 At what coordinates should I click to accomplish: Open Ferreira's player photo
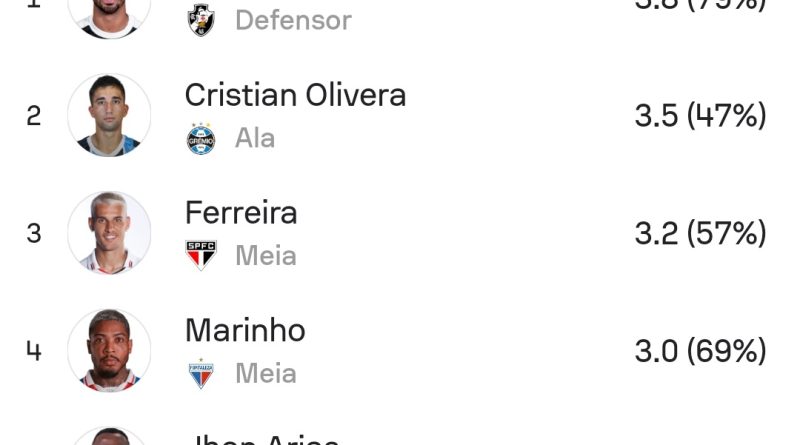point(109,233)
